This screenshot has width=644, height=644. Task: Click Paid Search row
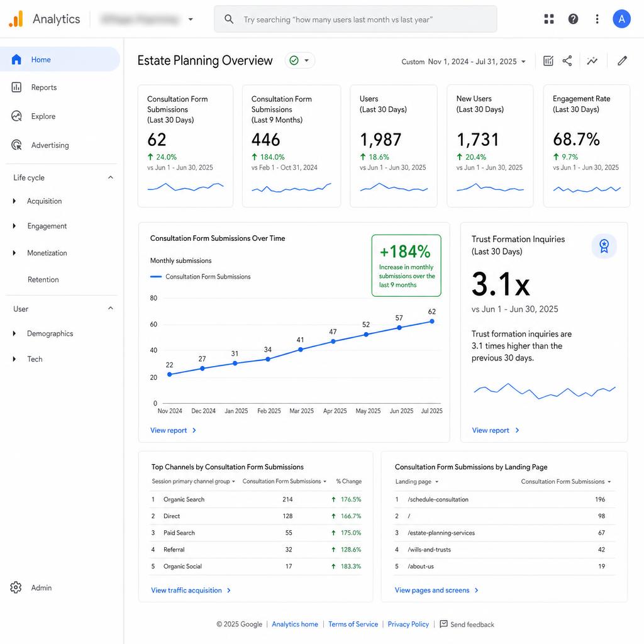(x=257, y=533)
